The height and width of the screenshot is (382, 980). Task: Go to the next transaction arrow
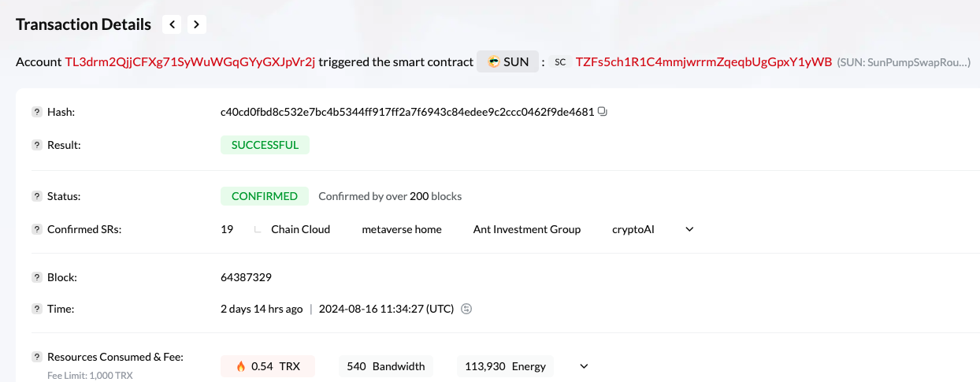point(197,24)
